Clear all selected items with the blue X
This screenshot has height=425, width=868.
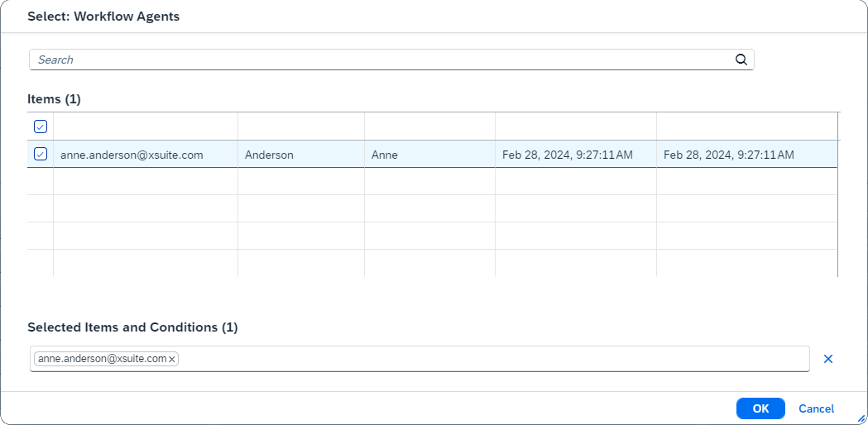pyautogui.click(x=827, y=359)
